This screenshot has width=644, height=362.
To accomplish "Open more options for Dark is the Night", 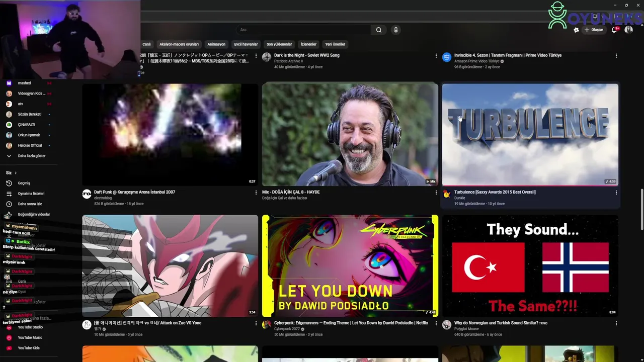I will [436, 56].
